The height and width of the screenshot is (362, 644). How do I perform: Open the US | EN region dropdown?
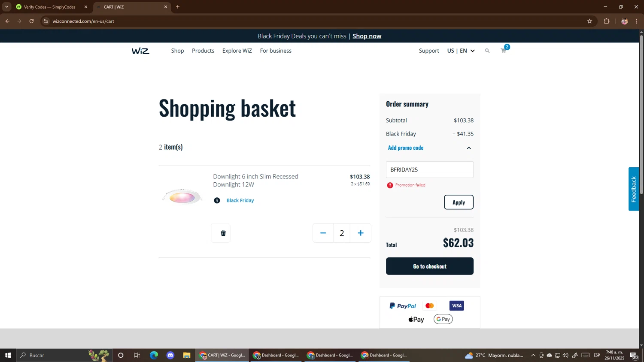click(461, 51)
